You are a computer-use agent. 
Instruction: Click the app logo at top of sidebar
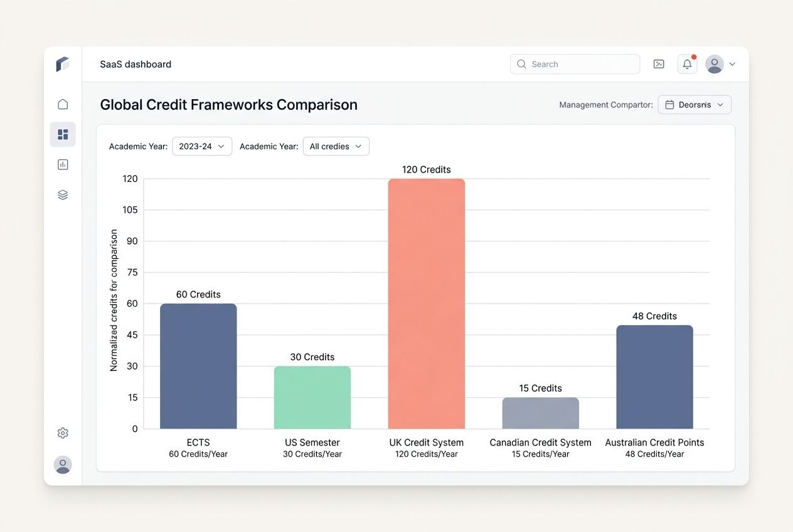[x=62, y=64]
